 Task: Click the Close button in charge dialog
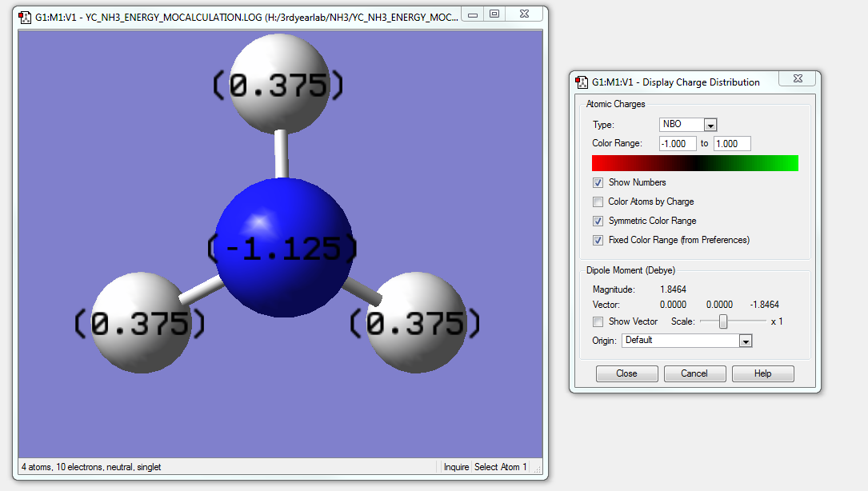[x=626, y=373]
